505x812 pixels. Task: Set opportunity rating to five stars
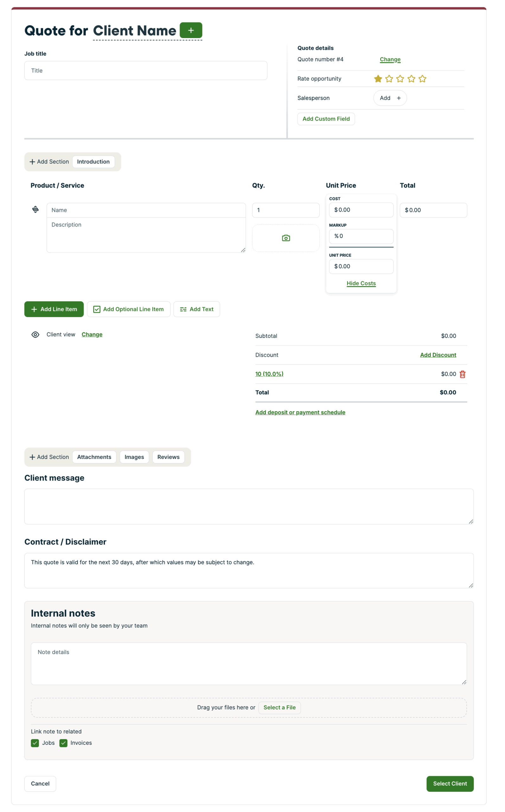[422, 79]
